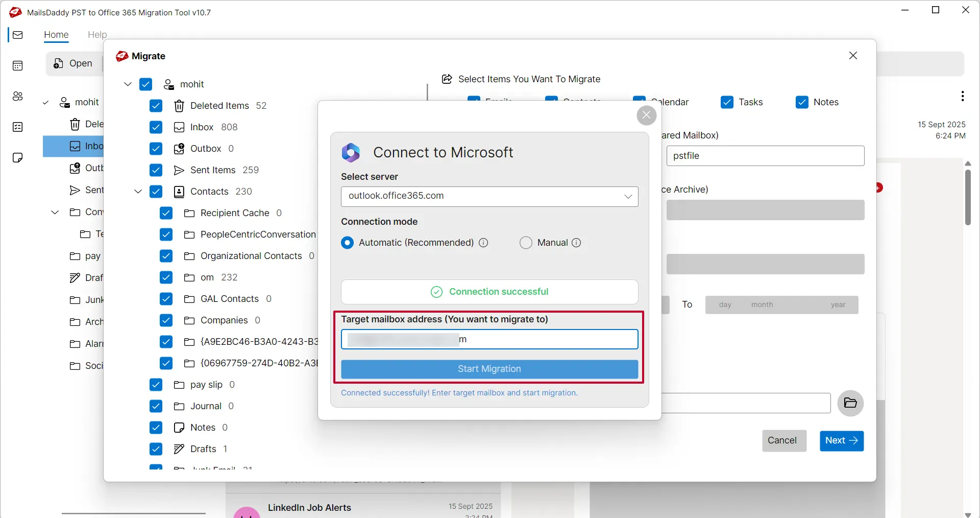The height and width of the screenshot is (518, 980).
Task: Click the pstfile text field
Action: click(x=765, y=156)
